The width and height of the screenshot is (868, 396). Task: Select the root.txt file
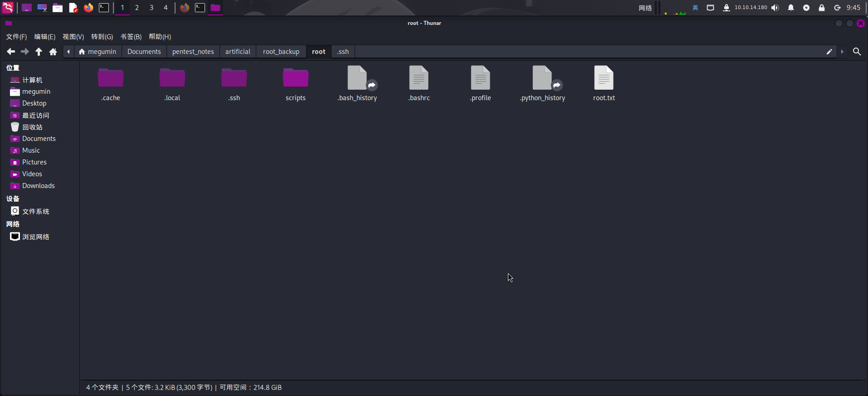[x=604, y=84]
